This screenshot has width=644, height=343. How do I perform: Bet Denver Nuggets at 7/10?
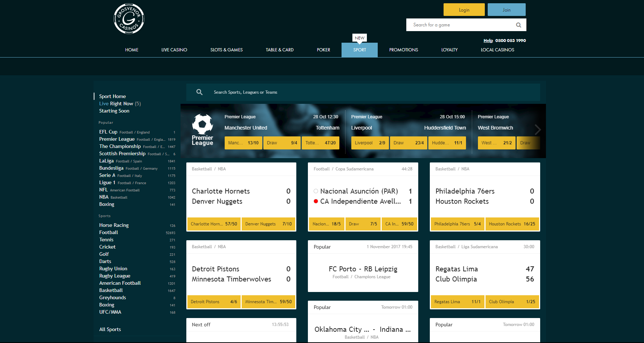click(x=268, y=224)
